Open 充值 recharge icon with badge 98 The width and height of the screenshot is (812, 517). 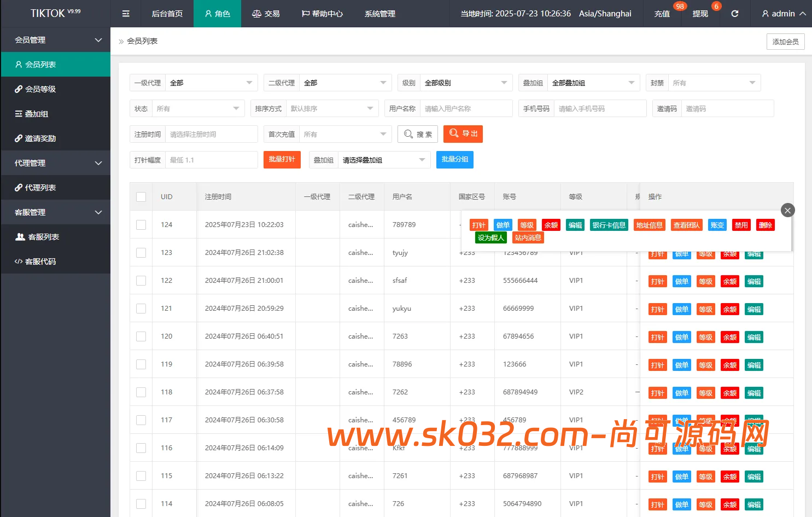tap(662, 14)
